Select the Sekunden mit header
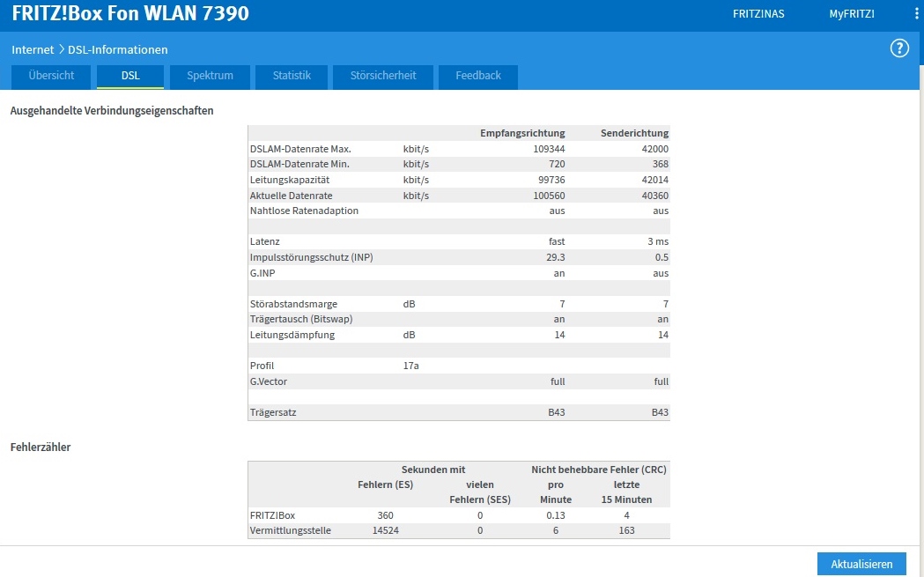Image resolution: width=924 pixels, height=577 pixels. (433, 470)
